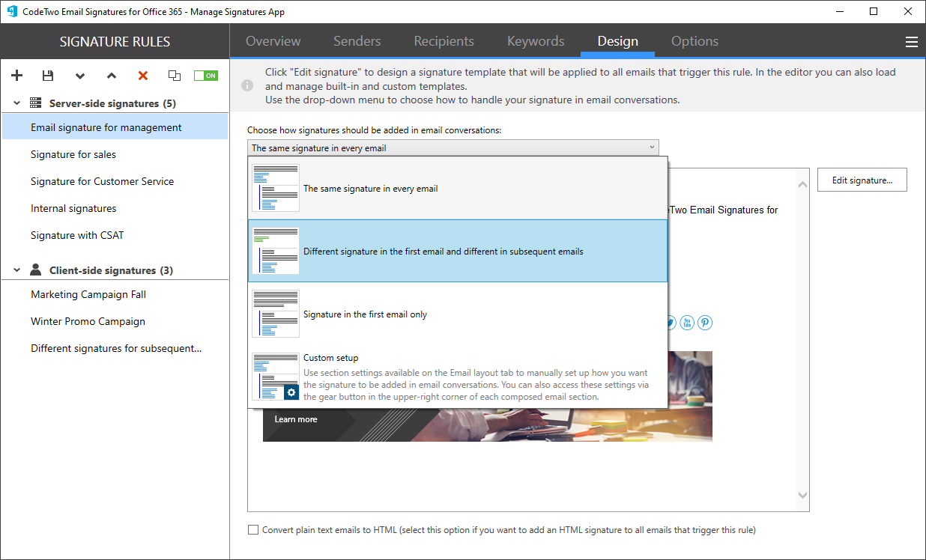Turn off the selected rule with ON toggle
The image size is (926, 560).
(205, 75)
